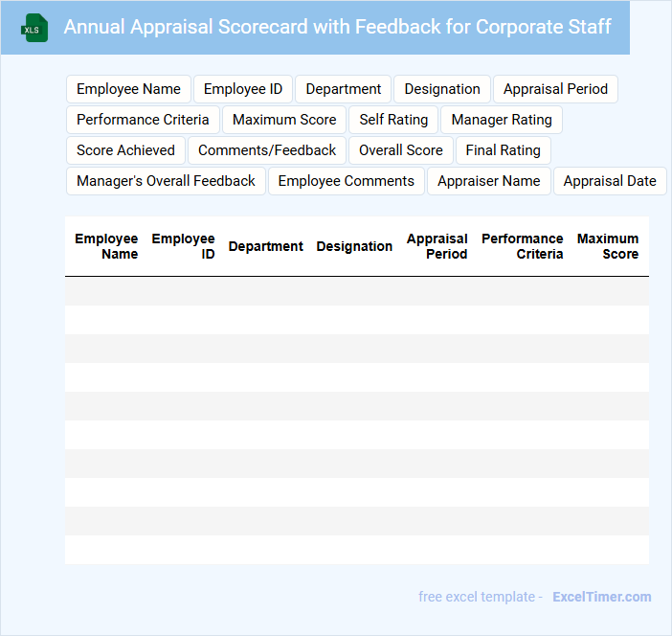
Task: Click the Appraisal Date tag
Action: 610,181
